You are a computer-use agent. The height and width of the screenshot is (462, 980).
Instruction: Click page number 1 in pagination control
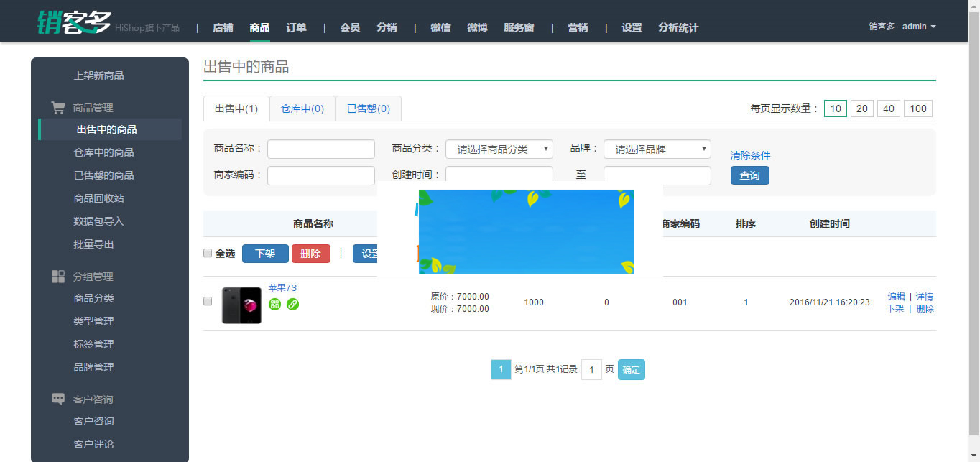(x=501, y=369)
